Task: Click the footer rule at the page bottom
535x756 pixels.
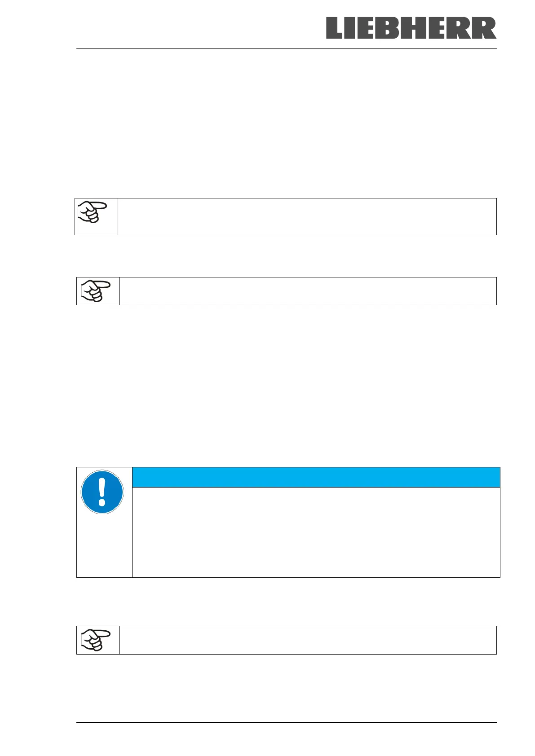Action: [286, 722]
